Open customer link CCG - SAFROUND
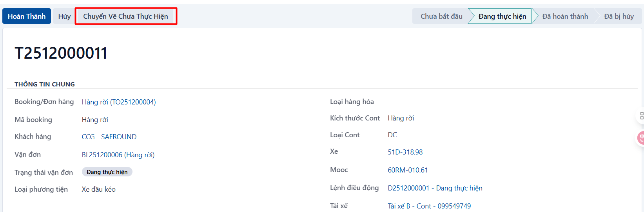The width and height of the screenshot is (644, 212). (109, 137)
